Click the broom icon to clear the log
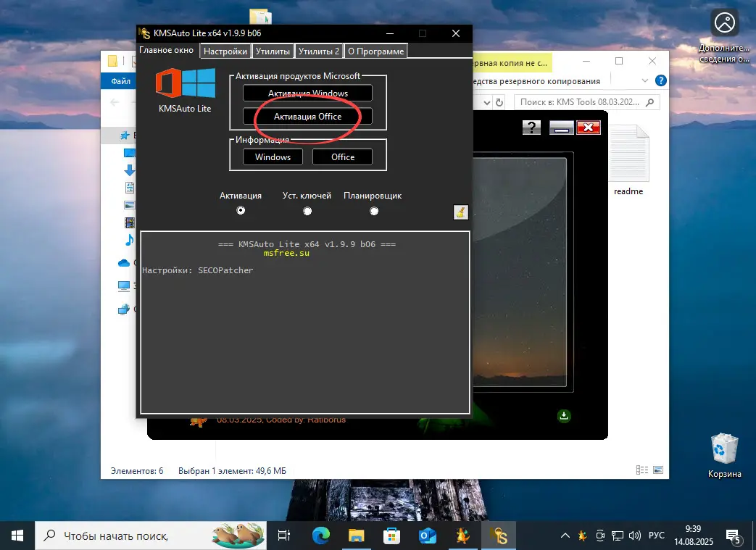The height and width of the screenshot is (550, 756). click(460, 212)
